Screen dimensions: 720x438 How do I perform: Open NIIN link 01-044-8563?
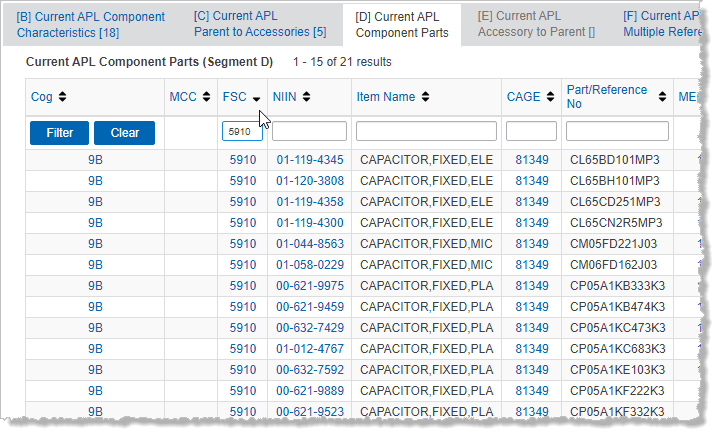point(310,244)
